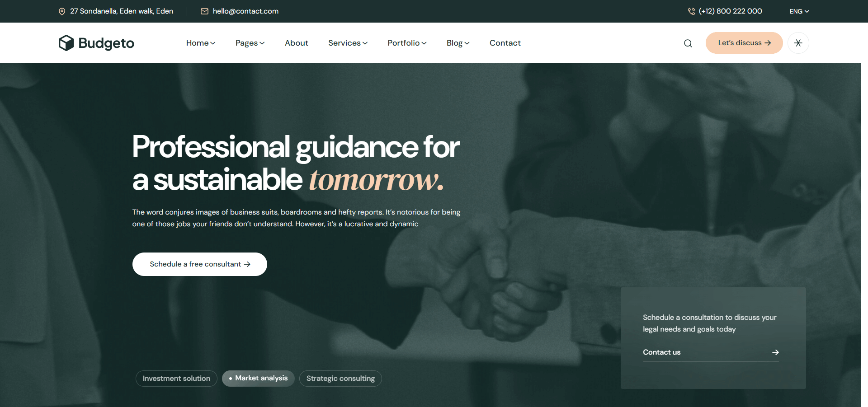Select the Market analysis pill
The width and height of the screenshot is (868, 407).
tap(258, 378)
